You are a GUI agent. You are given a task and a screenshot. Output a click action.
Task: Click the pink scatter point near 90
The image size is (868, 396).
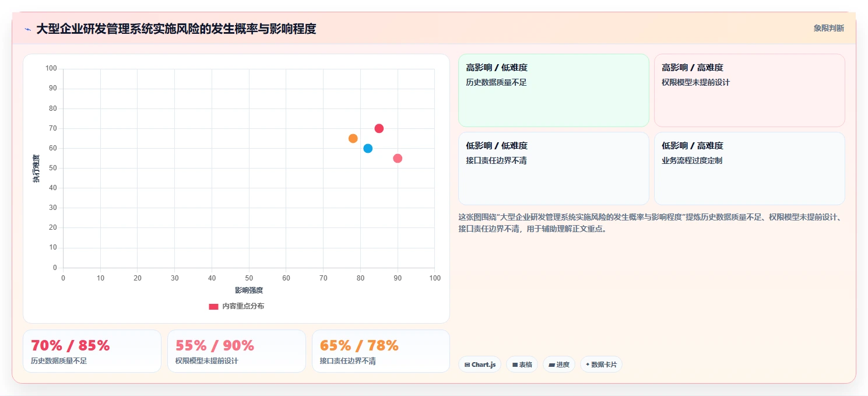tap(398, 158)
